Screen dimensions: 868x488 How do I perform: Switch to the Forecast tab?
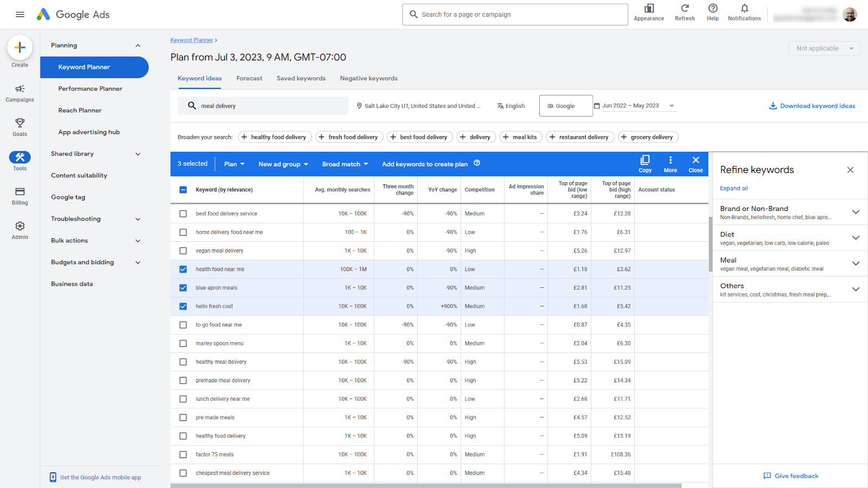249,79
